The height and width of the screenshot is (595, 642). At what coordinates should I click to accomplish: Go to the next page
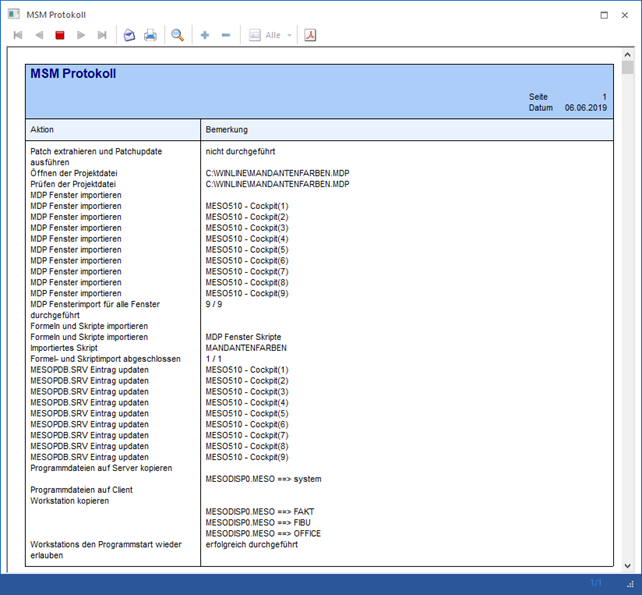[81, 35]
